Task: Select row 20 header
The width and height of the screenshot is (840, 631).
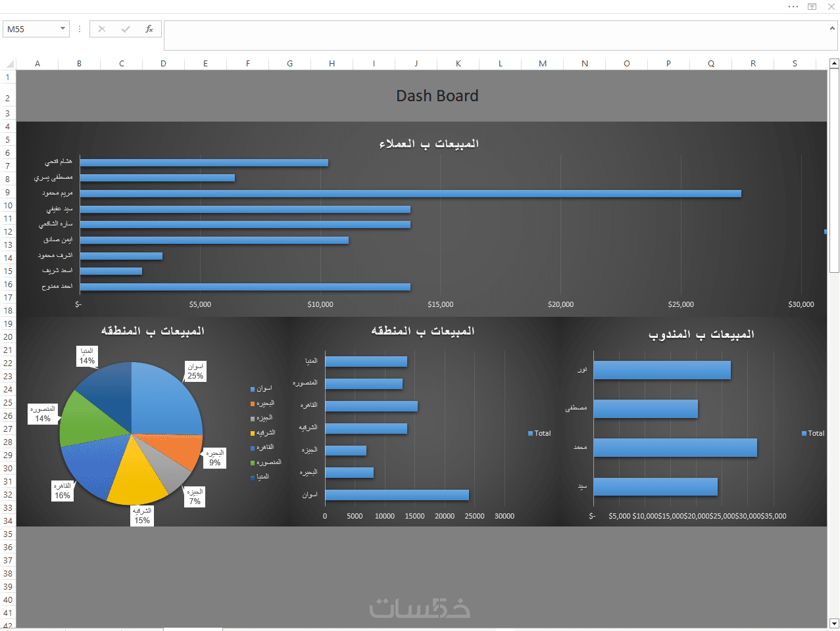Action: point(8,337)
